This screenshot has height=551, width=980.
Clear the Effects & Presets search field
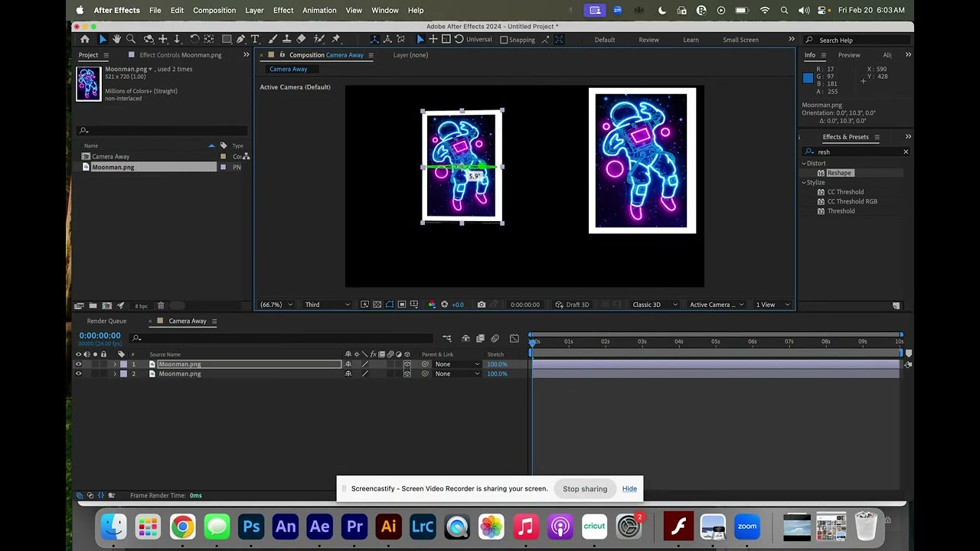[x=906, y=152]
